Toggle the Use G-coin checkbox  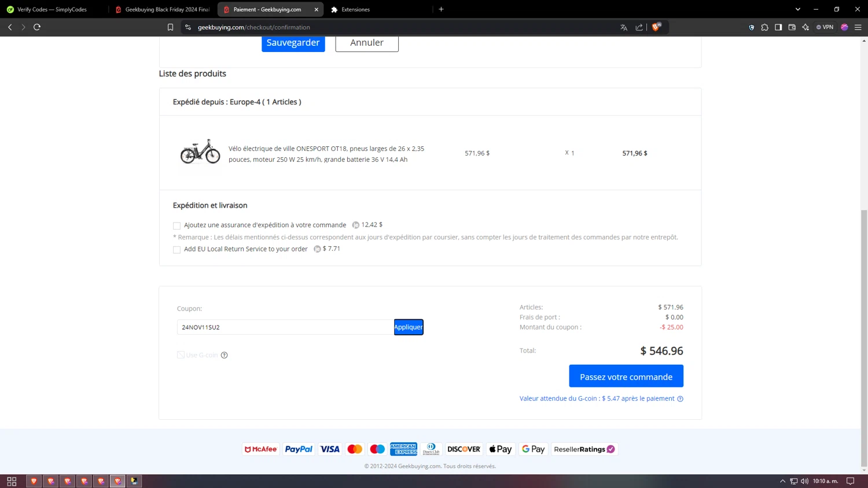(x=181, y=355)
